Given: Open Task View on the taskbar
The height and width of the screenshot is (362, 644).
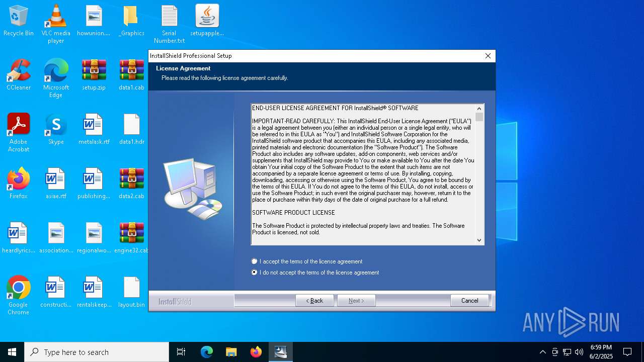Looking at the screenshot, I should [x=181, y=352].
